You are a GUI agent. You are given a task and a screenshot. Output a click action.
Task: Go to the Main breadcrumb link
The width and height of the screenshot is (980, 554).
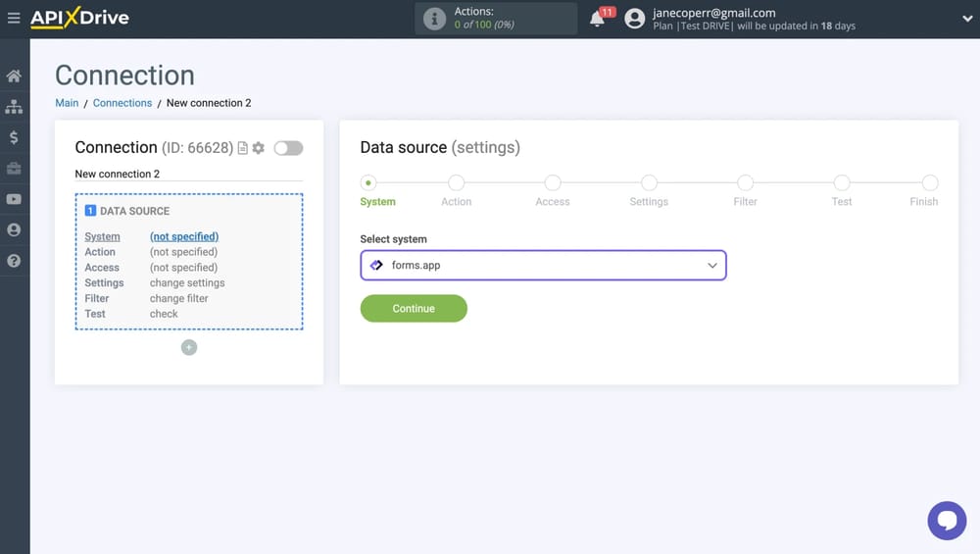click(67, 103)
